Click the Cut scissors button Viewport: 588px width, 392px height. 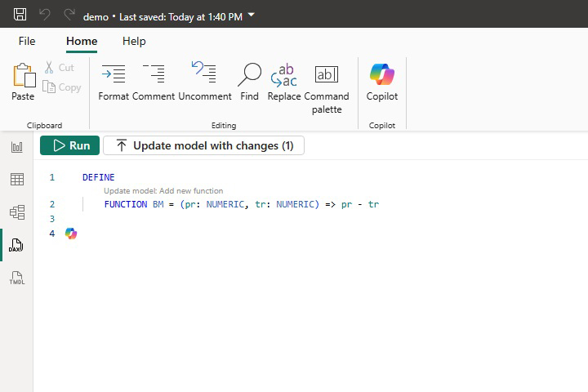(x=59, y=68)
